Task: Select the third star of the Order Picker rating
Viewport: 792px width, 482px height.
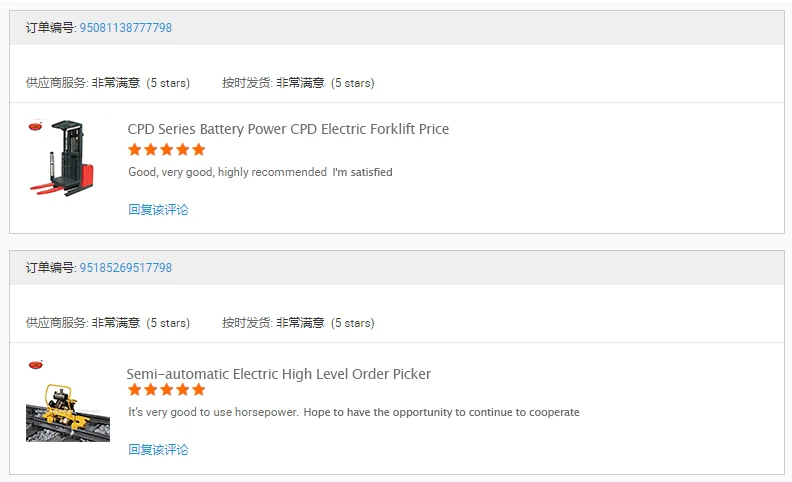Action: [x=167, y=390]
